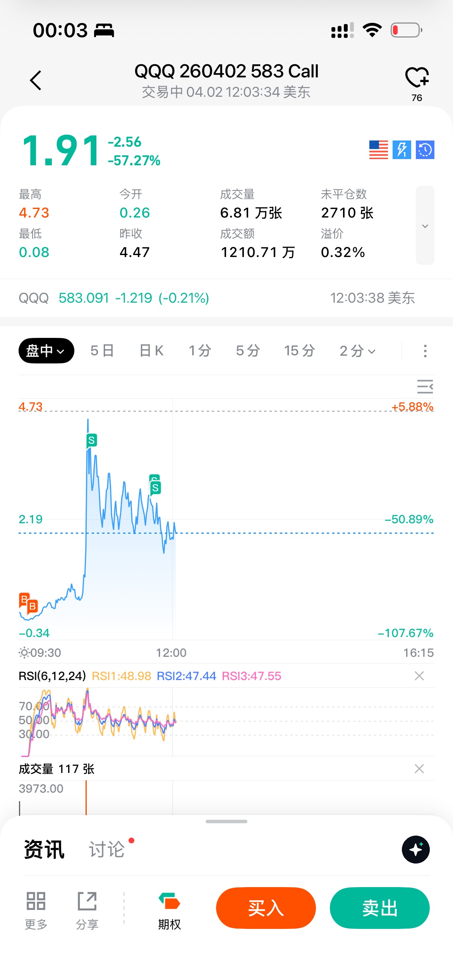Open the 盘中 session dropdown
453x980 pixels.
click(x=46, y=351)
